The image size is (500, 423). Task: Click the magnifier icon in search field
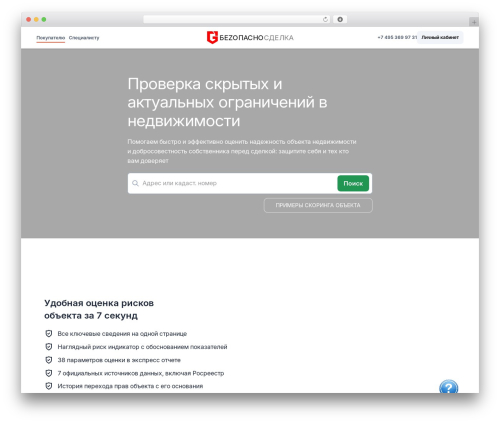coord(135,183)
